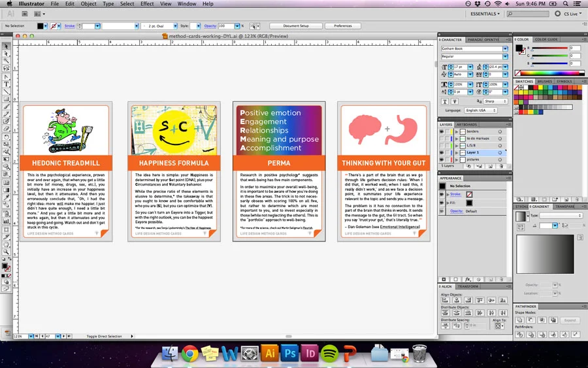
Task: Switch to the ARTBOARDS tab
Action: 466,125
